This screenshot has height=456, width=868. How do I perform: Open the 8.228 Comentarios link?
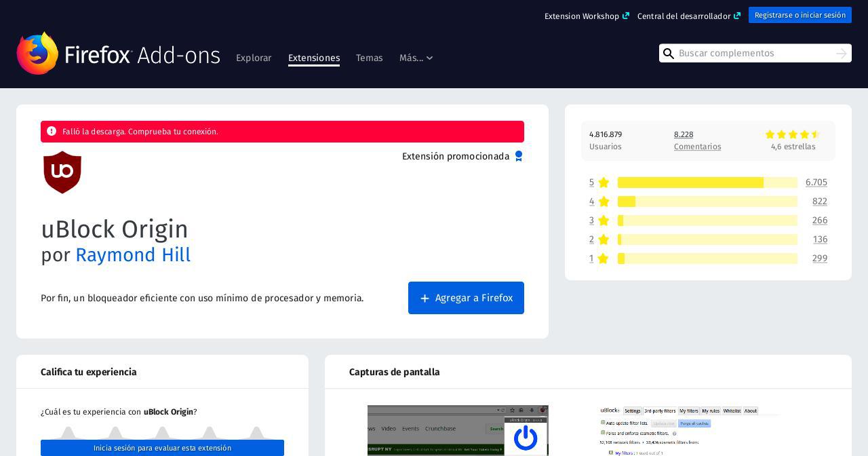(x=697, y=140)
